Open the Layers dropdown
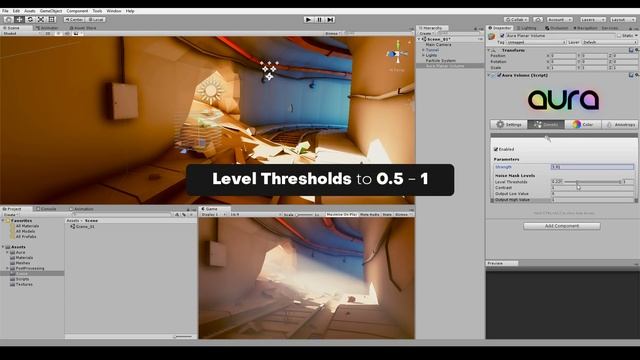 [592, 19]
